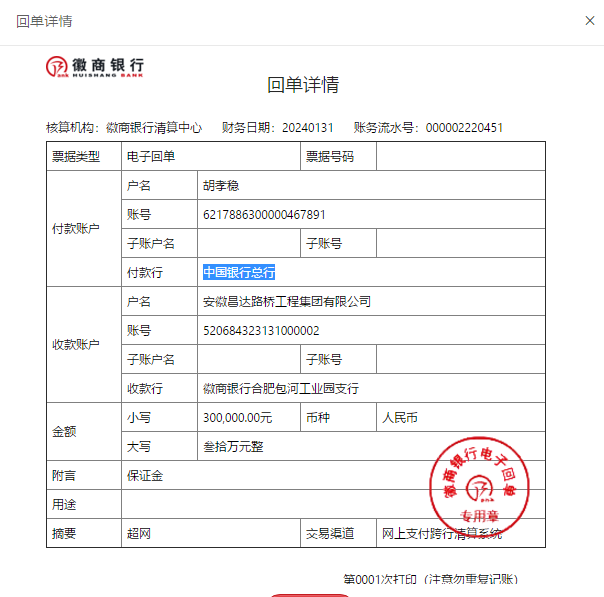Close the 回单详情 dialog
Viewport: 604px width, 597px height.
point(587,20)
